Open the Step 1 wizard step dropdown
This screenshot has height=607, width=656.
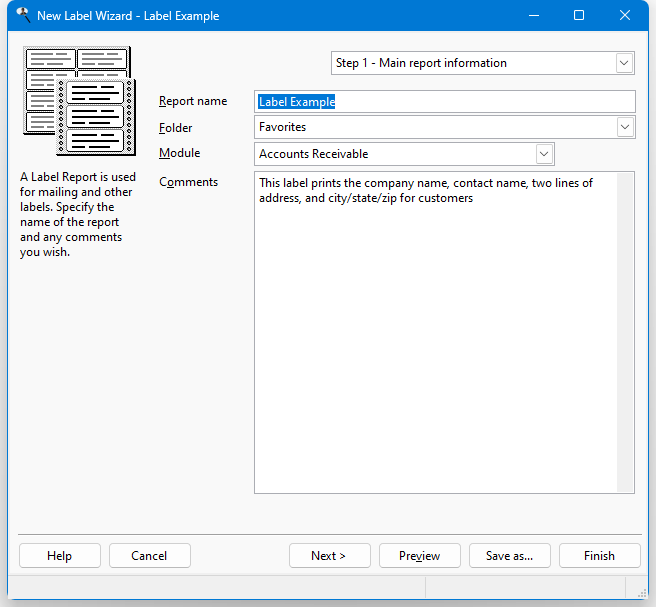tap(482, 63)
